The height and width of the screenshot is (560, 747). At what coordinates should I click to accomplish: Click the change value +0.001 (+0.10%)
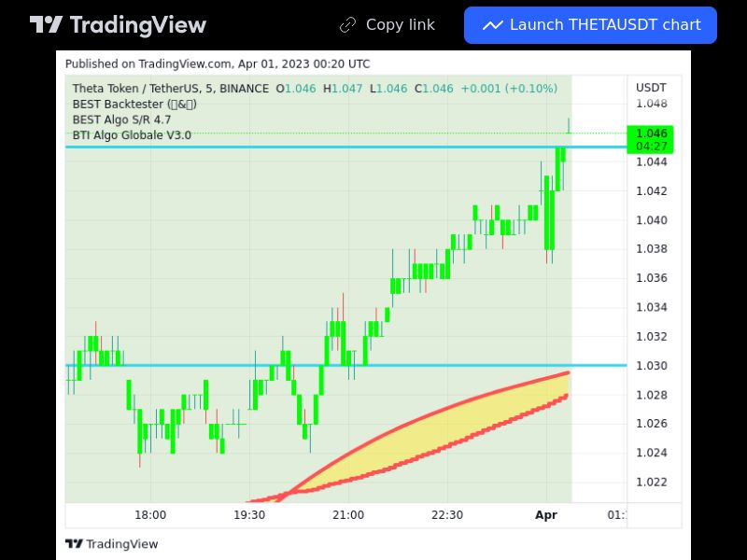(509, 89)
